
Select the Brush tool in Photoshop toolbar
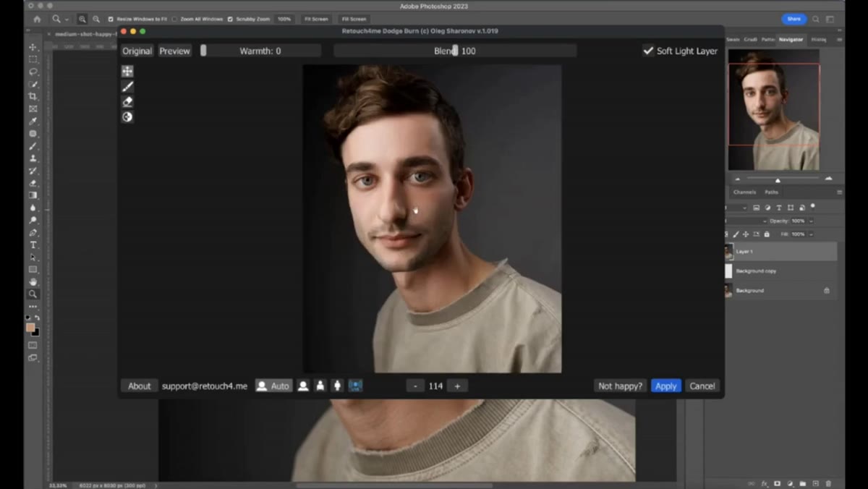[33, 146]
